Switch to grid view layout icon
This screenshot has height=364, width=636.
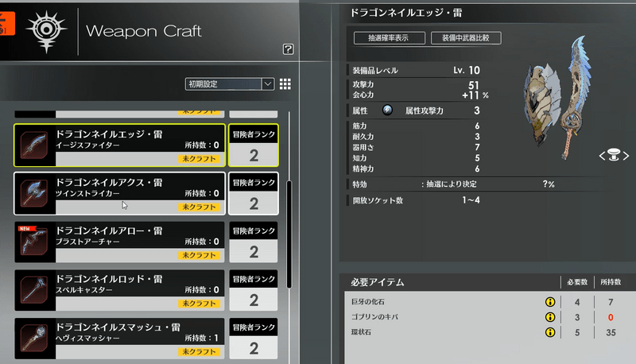tap(285, 84)
